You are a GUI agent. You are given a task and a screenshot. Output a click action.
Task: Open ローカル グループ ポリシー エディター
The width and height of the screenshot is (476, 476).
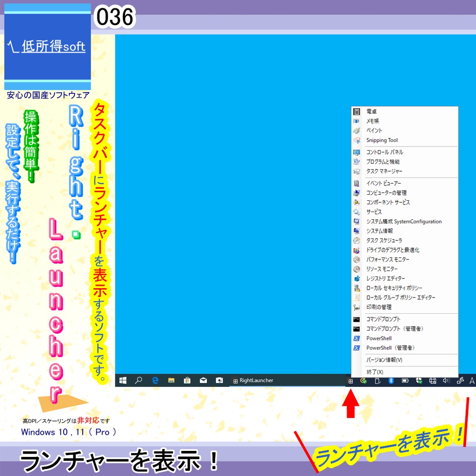pyautogui.click(x=404, y=297)
